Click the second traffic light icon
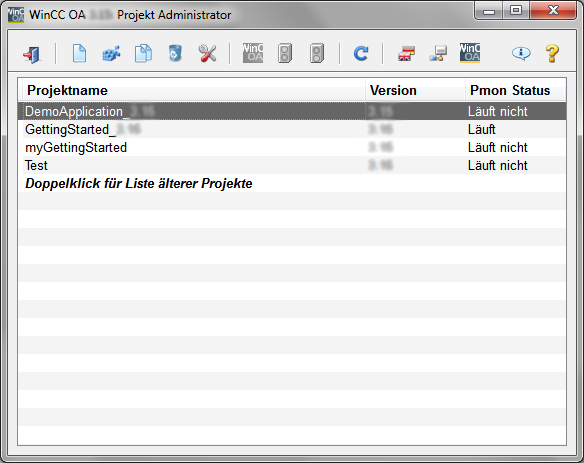This screenshot has height=463, width=584. (317, 53)
